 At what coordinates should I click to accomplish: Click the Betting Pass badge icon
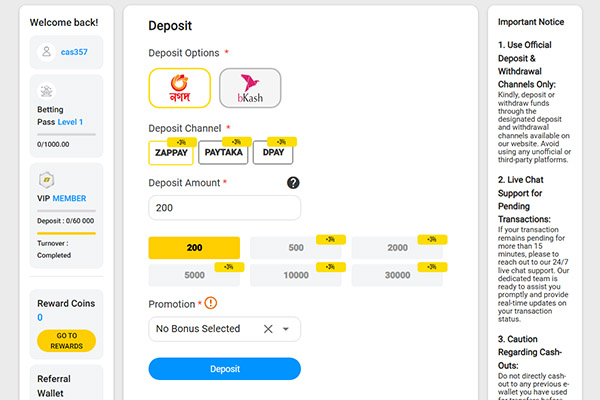(x=46, y=92)
